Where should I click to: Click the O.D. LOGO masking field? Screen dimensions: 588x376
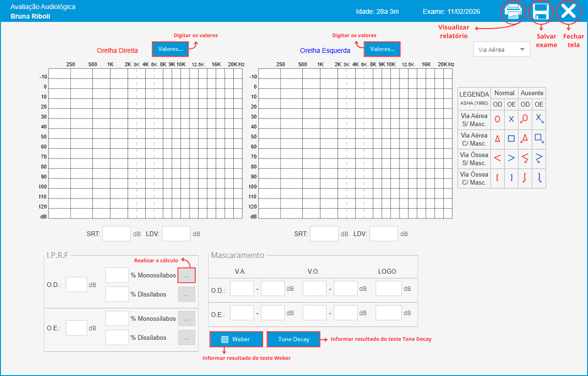point(389,288)
